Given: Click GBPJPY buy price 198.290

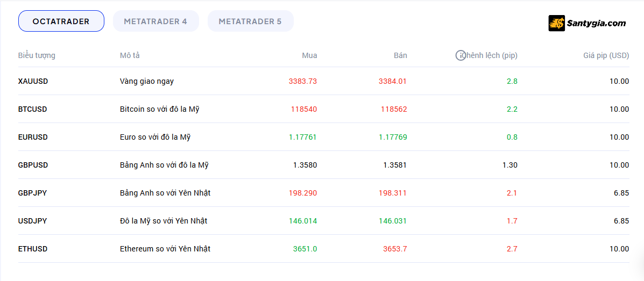Looking at the screenshot, I should pyautogui.click(x=303, y=193).
